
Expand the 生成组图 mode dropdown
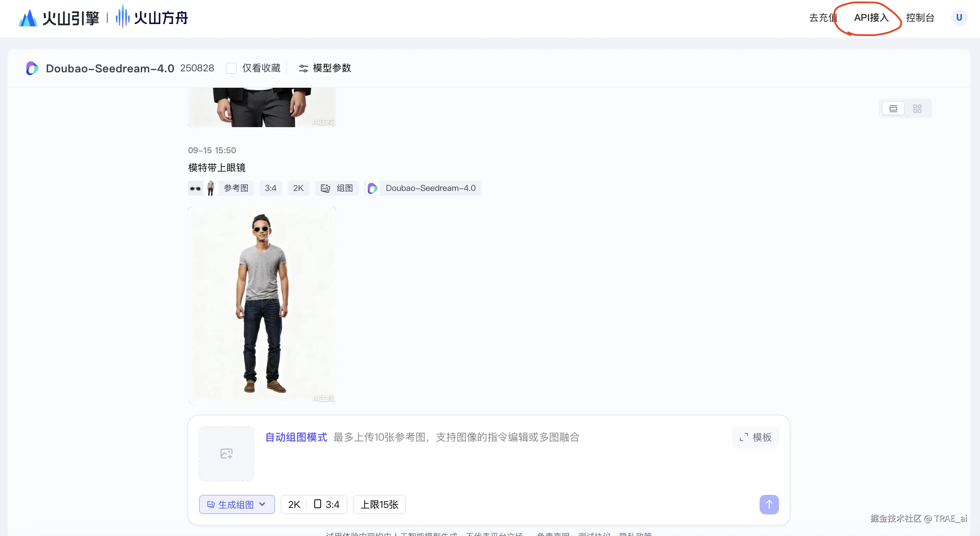(x=237, y=504)
